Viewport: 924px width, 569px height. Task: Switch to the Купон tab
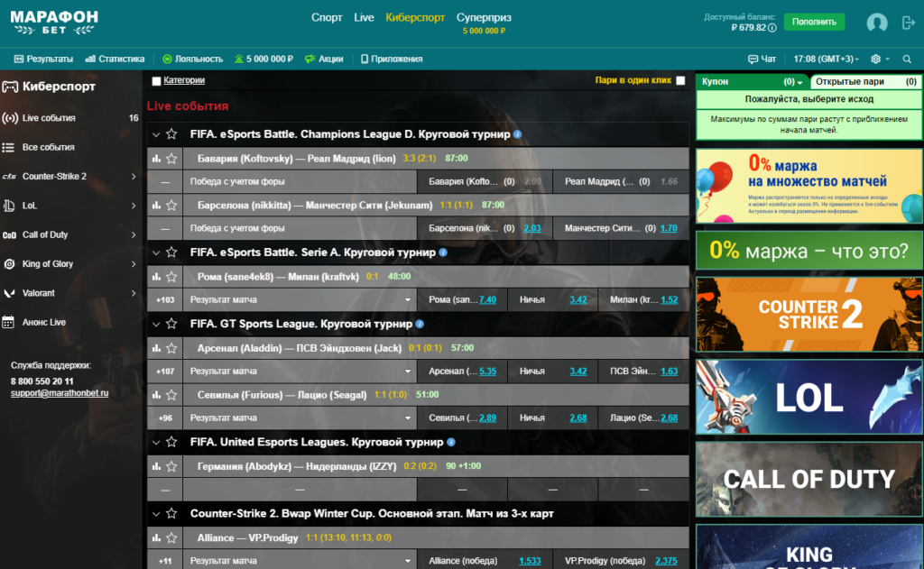[x=752, y=82]
